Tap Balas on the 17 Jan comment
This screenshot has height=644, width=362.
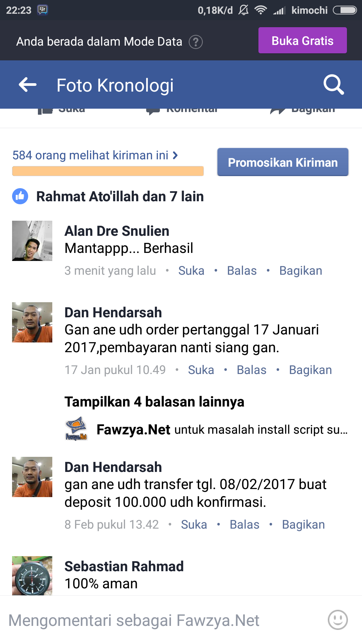click(251, 370)
